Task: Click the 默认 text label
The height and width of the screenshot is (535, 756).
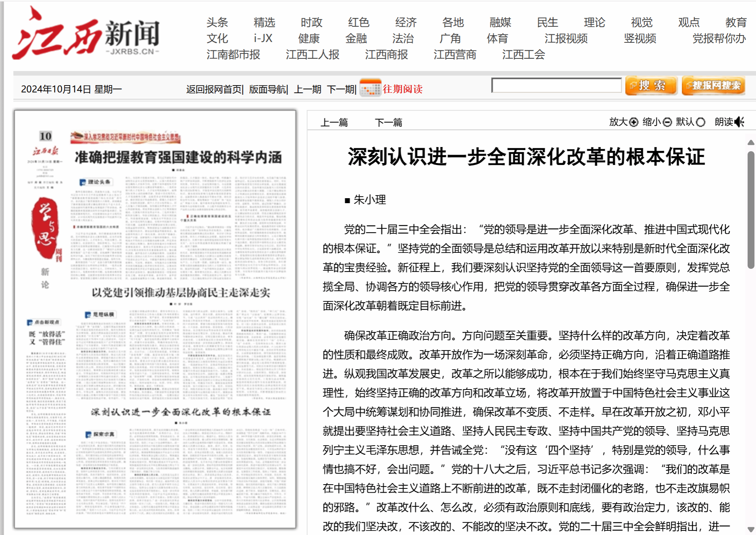Action: (x=685, y=122)
